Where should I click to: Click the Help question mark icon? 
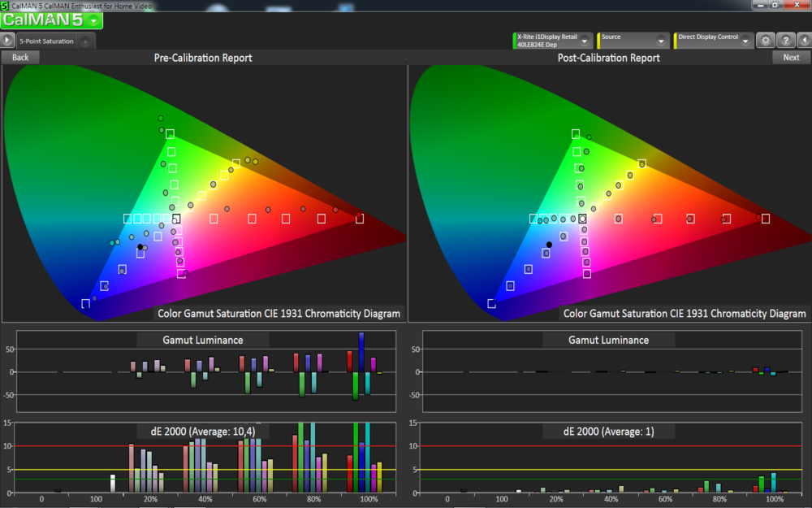click(x=785, y=39)
